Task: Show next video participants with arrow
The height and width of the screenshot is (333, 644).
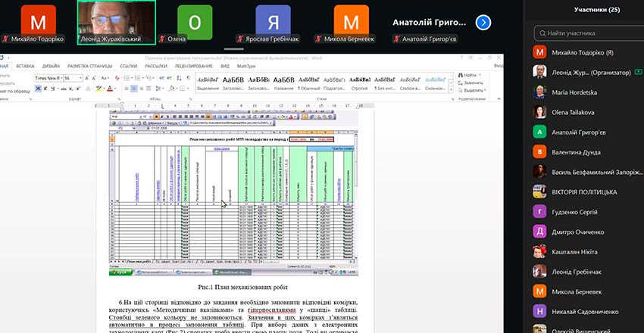Action: (483, 23)
